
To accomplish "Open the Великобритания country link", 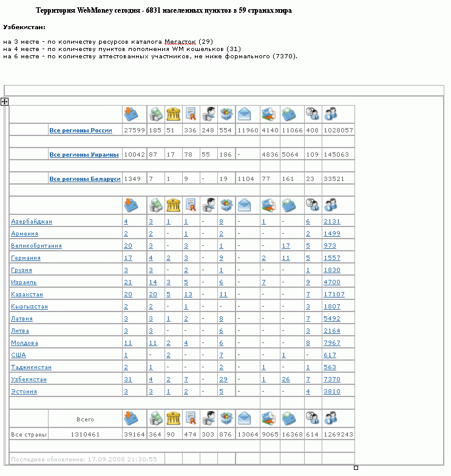I will point(36,245).
